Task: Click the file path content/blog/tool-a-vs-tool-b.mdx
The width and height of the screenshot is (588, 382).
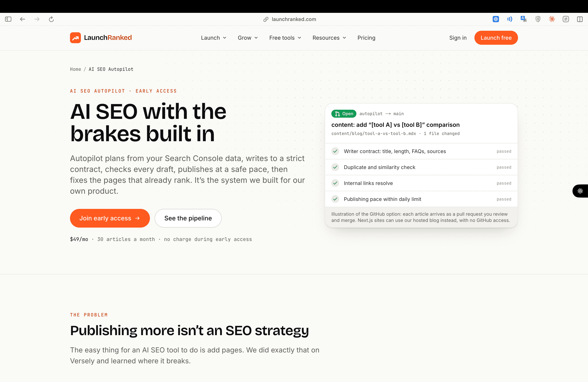Action: point(374,133)
